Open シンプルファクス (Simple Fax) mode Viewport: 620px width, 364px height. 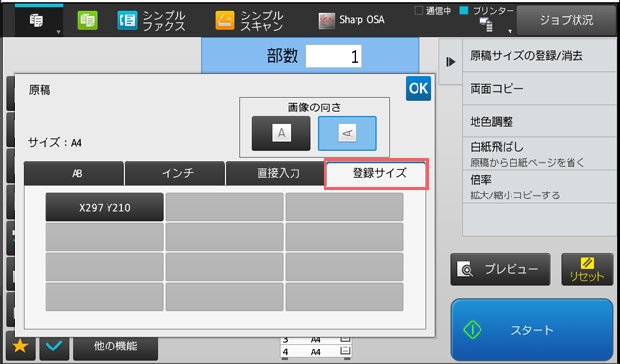[151, 20]
